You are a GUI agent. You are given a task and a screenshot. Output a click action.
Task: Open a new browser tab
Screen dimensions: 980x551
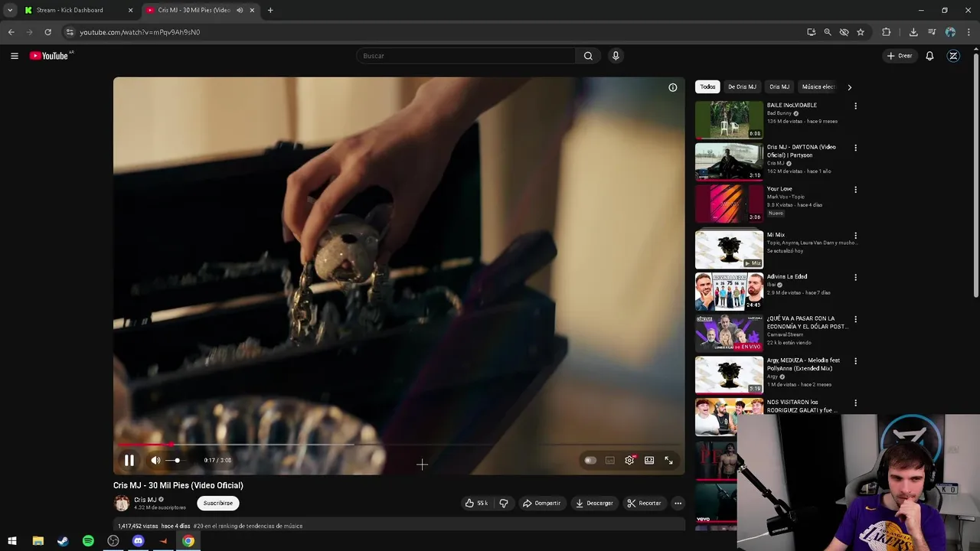270,10
